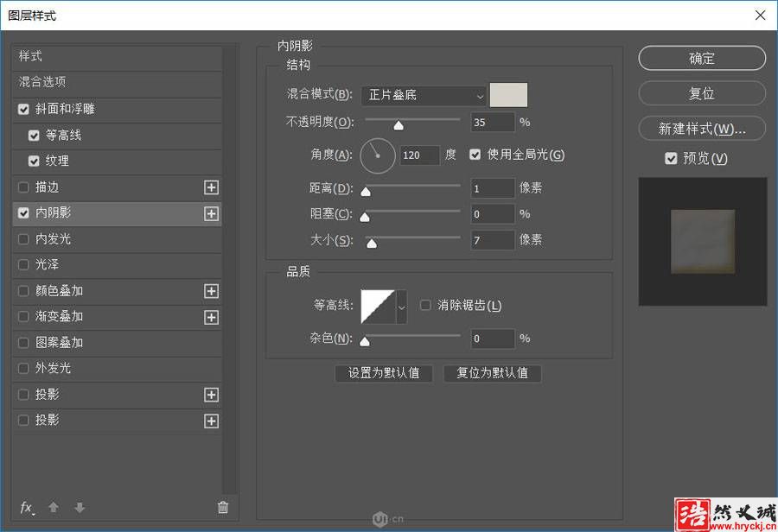Click the 复位 button
Screen dimensions: 778x532
coord(702,93)
